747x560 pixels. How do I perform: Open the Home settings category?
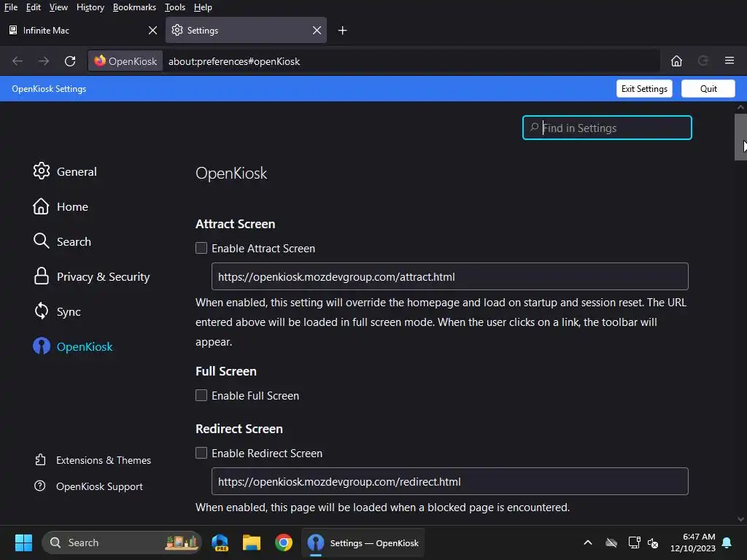coord(61,206)
